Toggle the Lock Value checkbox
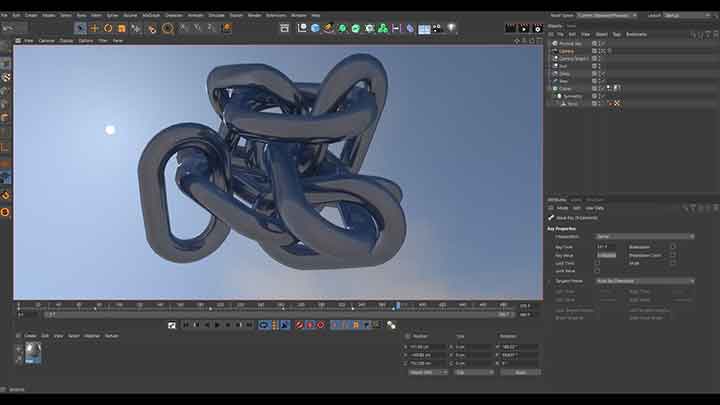Image resolution: width=720 pixels, height=405 pixels. click(597, 271)
